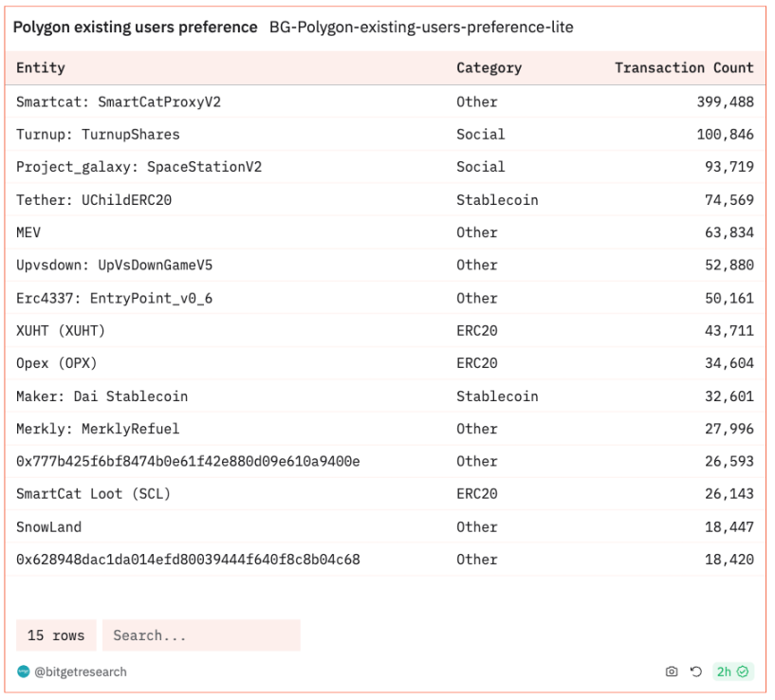The width and height of the screenshot is (775, 700).
Task: Open the Polygon existing users preference title
Action: click(x=132, y=28)
